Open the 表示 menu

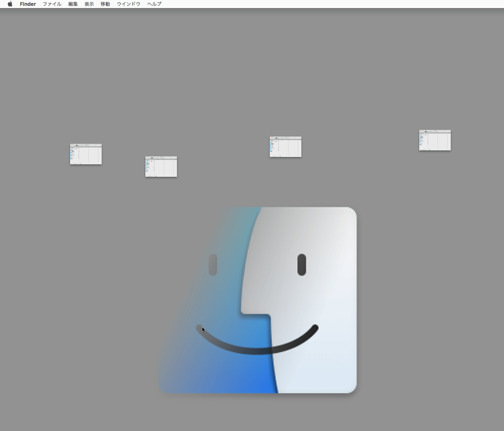(x=89, y=4)
